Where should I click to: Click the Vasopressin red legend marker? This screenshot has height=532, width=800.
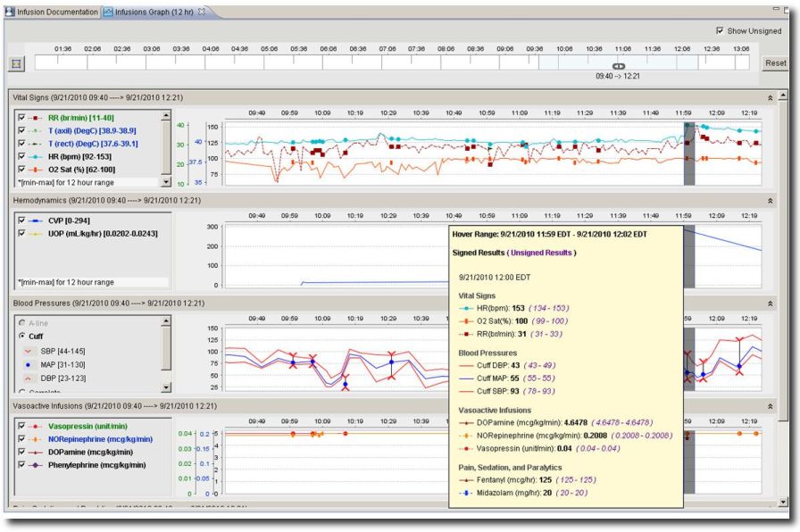pyautogui.click(x=35, y=426)
